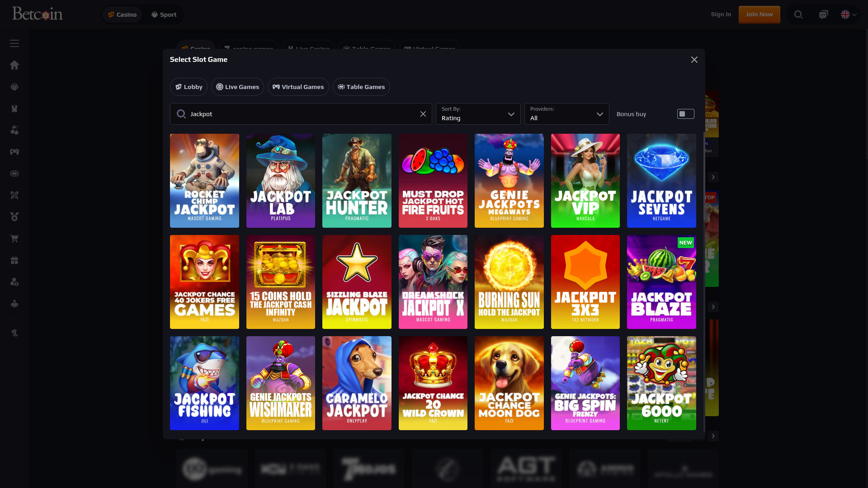Viewport: 868px width, 488px height.
Task: Open the language selector flag dropdown
Action: (x=849, y=14)
